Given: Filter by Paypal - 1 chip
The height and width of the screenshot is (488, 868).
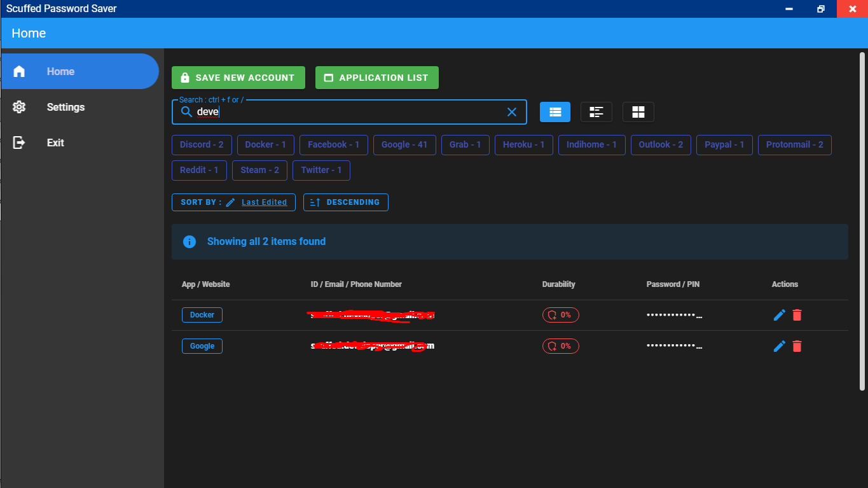Looking at the screenshot, I should coord(725,144).
